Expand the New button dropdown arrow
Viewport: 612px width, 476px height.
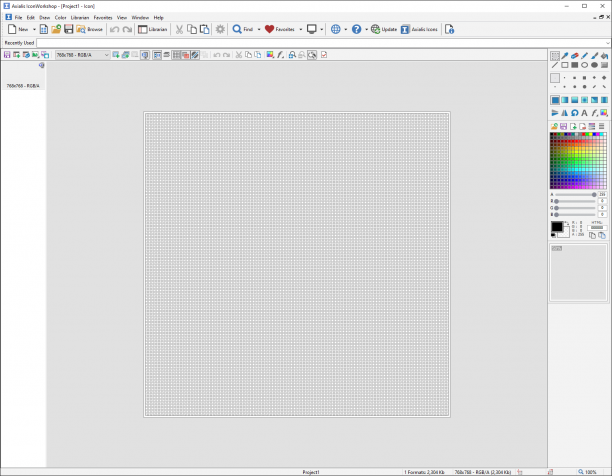tap(34, 29)
